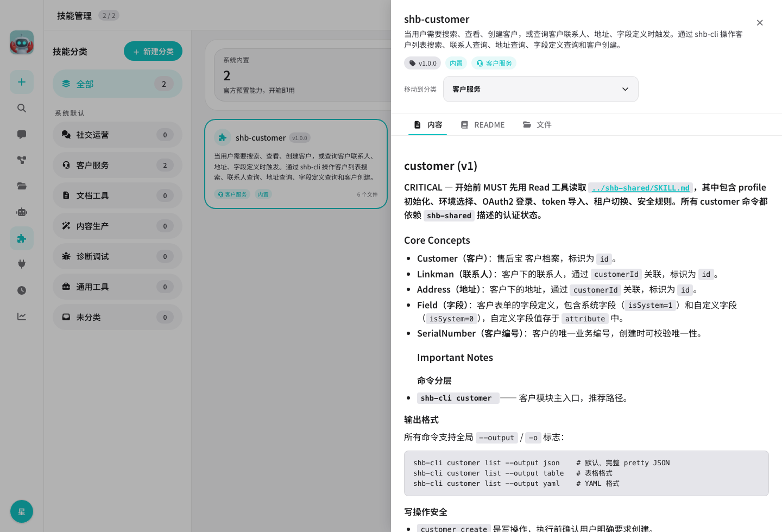Select the 社交运营 category
The height and width of the screenshot is (532, 782).
pos(117,135)
